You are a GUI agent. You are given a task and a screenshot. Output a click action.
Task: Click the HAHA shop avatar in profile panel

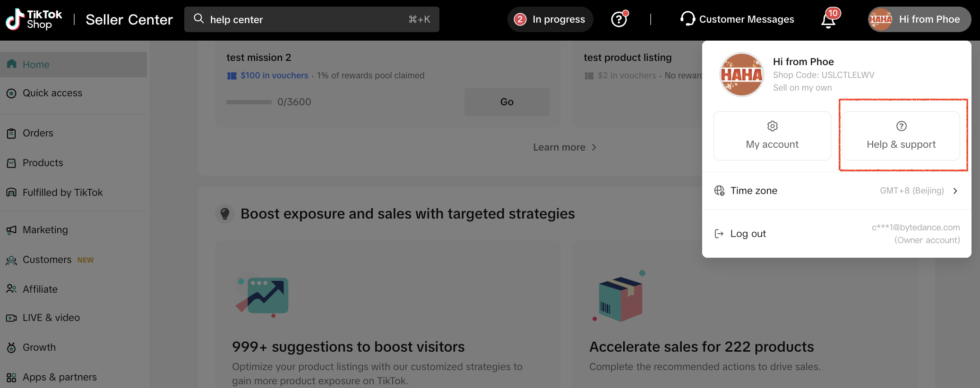[741, 75]
